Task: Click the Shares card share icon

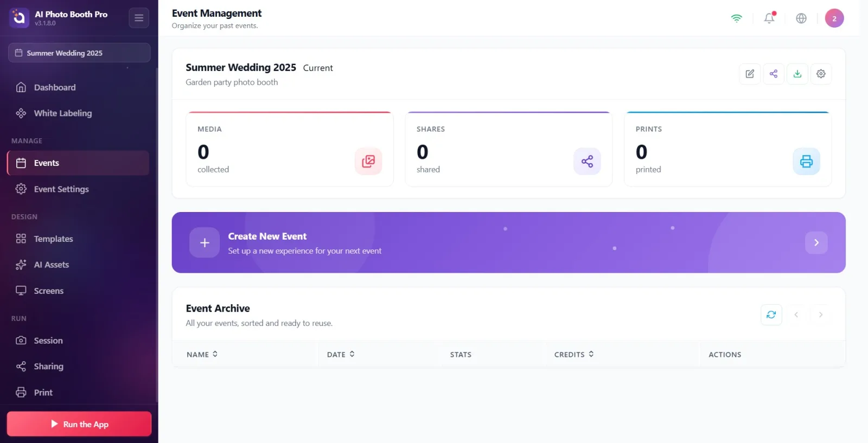Action: point(587,161)
